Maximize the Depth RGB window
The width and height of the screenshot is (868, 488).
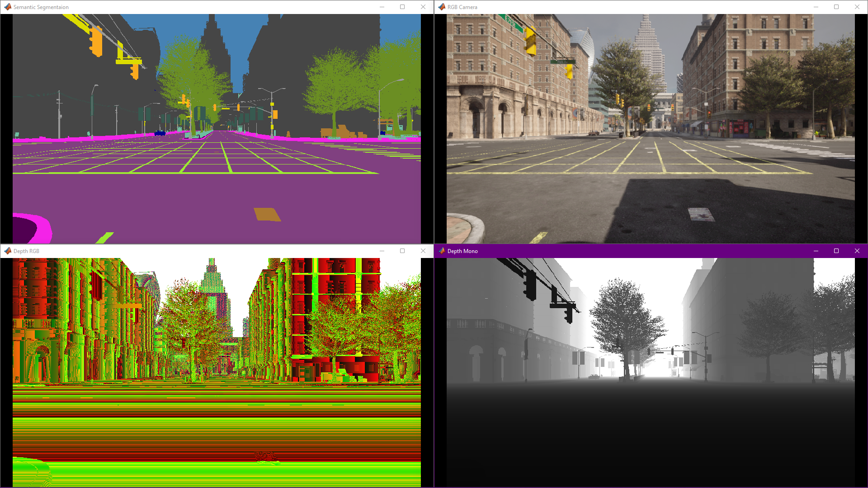402,251
